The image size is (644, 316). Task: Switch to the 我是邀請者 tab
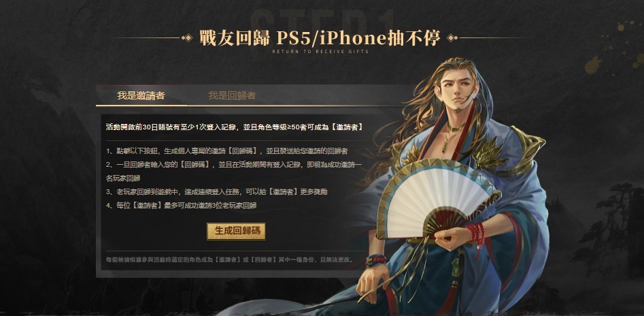141,95
